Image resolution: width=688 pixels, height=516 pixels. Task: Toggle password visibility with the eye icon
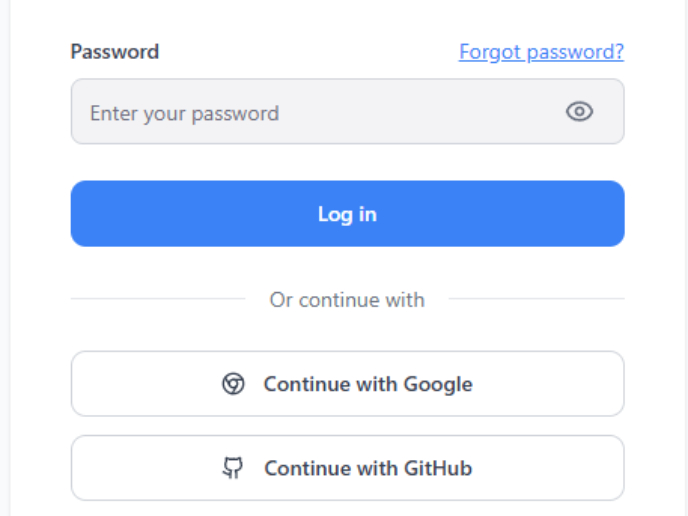579,112
